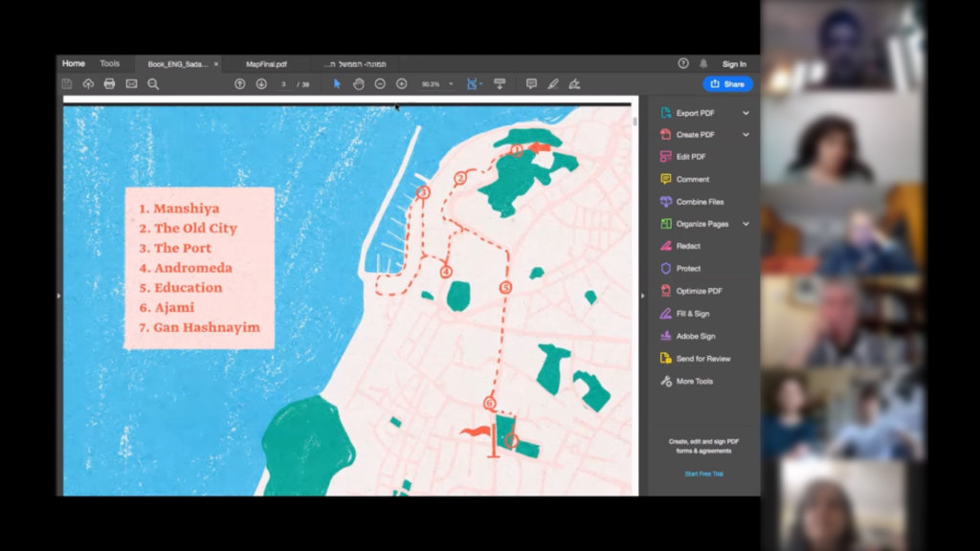The height and width of the screenshot is (551, 980).
Task: Click '7. Gan Hashnayim' legend text
Action: click(x=199, y=327)
